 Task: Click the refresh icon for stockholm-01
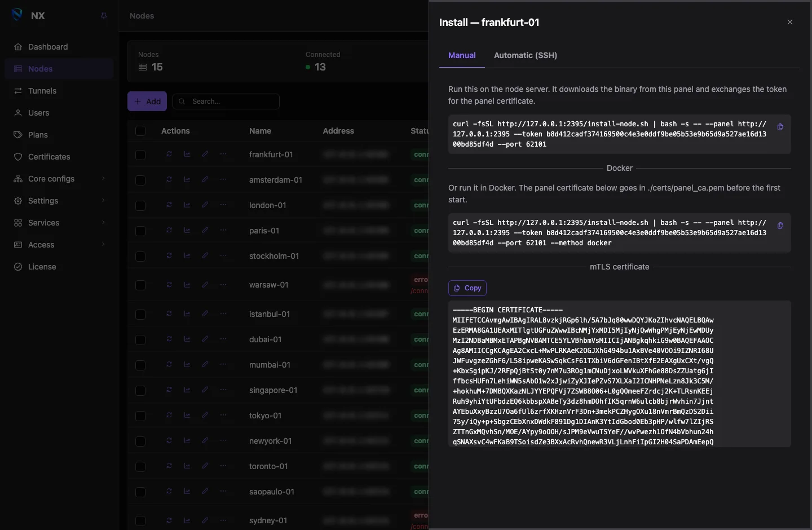169,255
